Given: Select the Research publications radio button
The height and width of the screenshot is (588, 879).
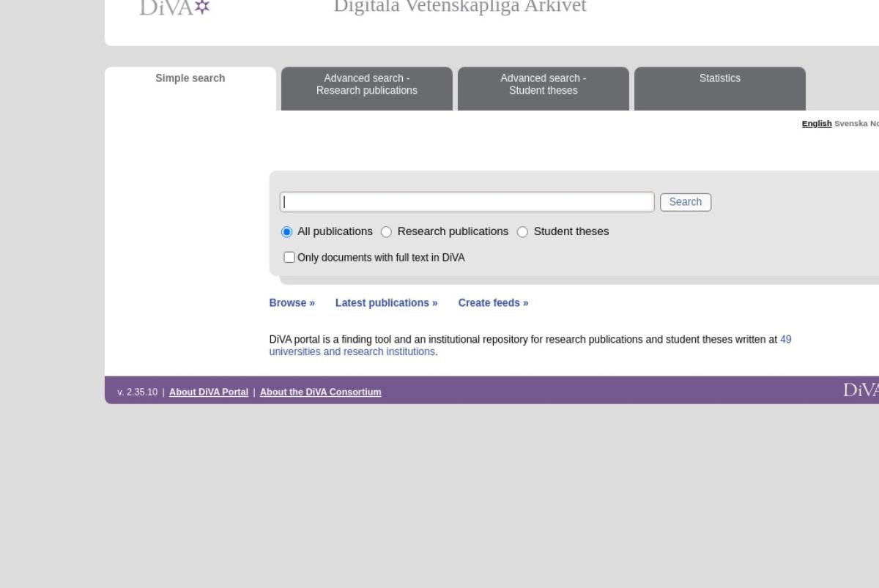Looking at the screenshot, I should [x=386, y=232].
